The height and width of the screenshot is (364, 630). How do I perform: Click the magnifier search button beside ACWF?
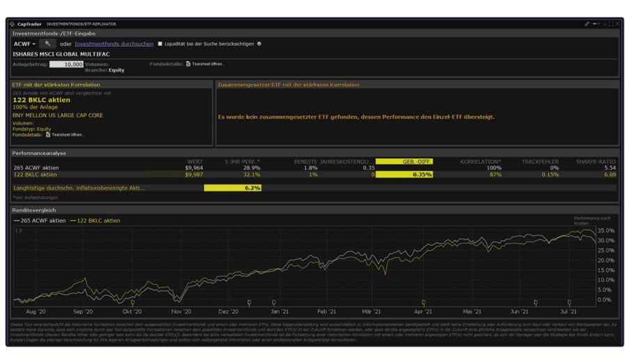click(x=47, y=44)
